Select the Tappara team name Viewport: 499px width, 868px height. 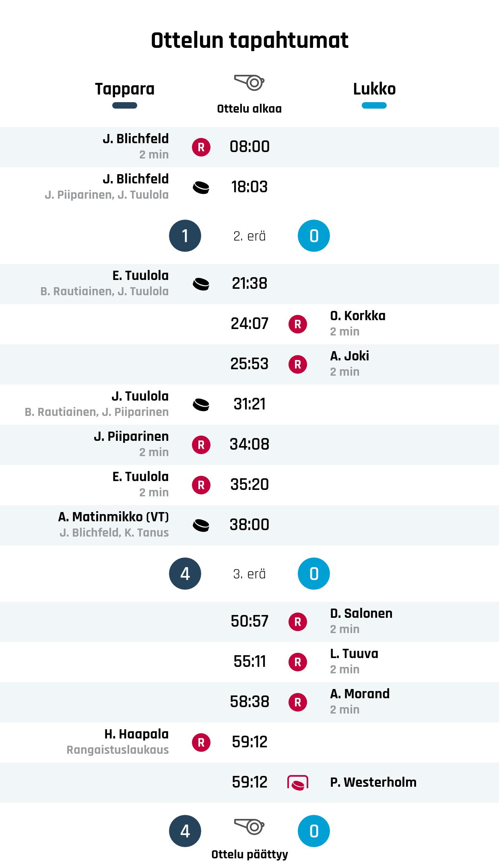point(125,89)
